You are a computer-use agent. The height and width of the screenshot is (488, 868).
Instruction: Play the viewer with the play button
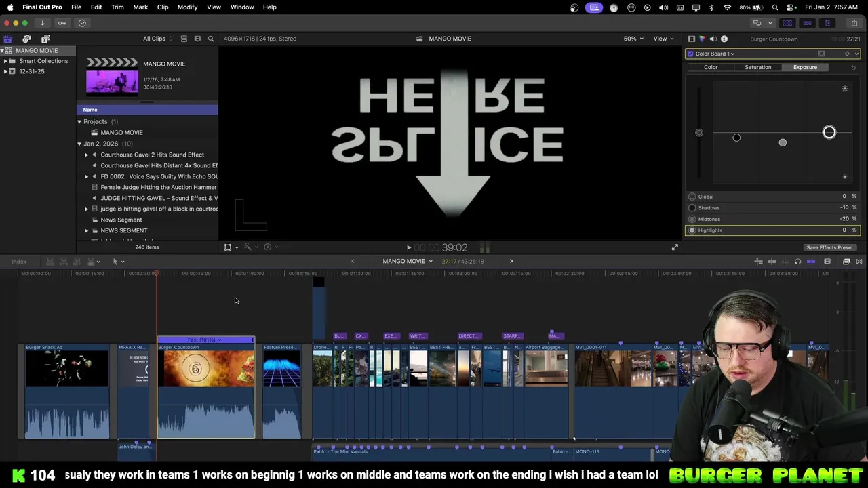[x=408, y=248]
